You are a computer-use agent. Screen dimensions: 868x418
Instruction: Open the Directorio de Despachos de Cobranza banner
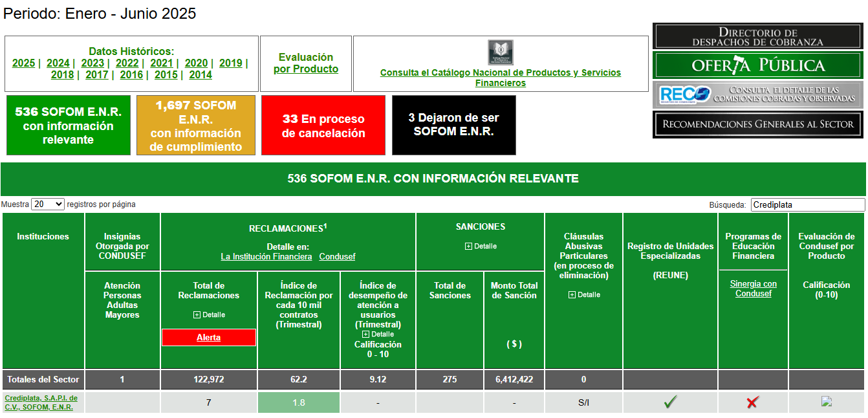coord(757,37)
